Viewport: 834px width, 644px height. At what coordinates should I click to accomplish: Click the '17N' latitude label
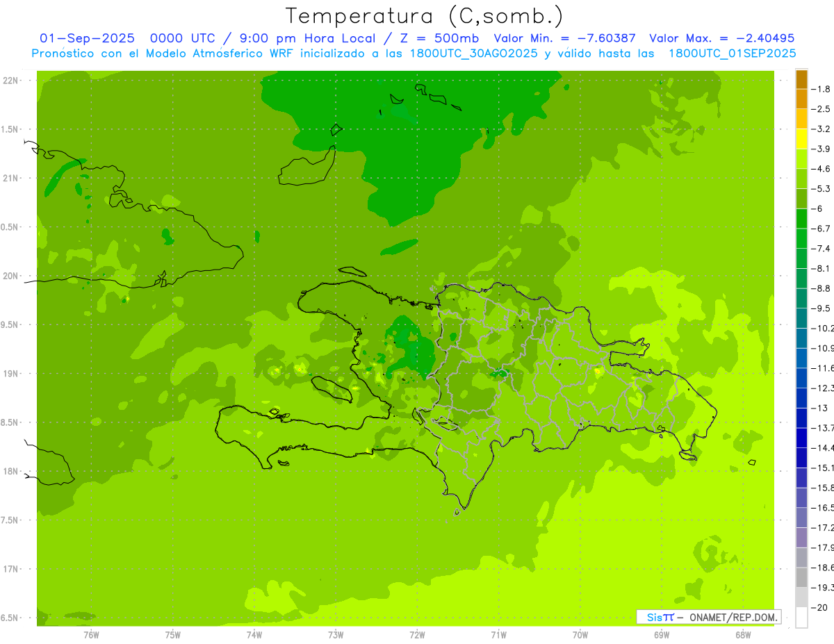(x=10, y=569)
